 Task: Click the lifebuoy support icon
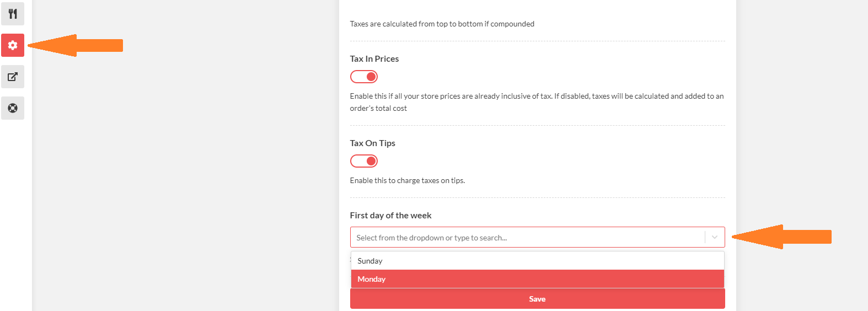pos(13,108)
